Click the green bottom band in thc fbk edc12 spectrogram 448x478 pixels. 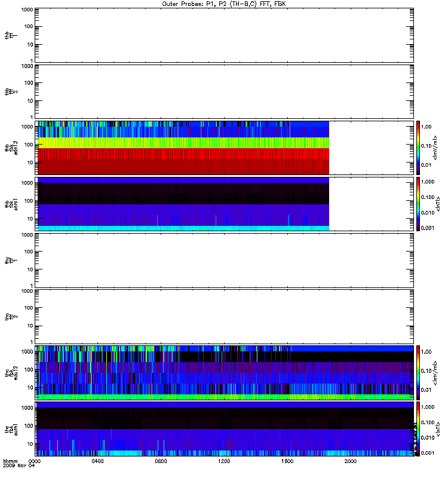[225, 397]
